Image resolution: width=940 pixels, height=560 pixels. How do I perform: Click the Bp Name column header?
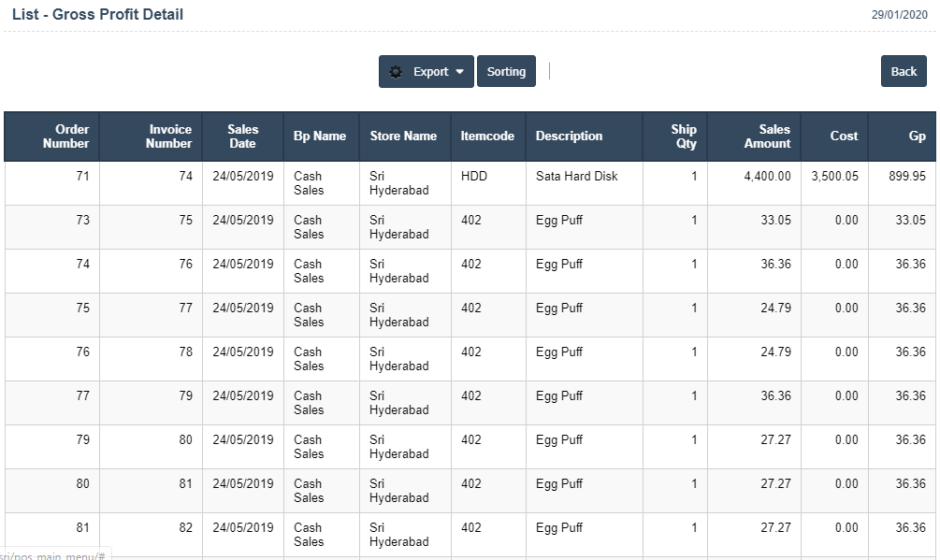click(320, 136)
